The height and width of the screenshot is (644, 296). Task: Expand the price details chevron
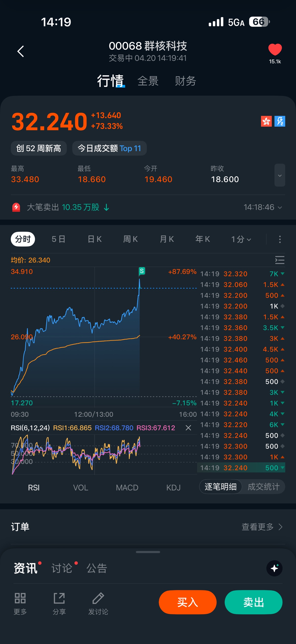tap(280, 175)
